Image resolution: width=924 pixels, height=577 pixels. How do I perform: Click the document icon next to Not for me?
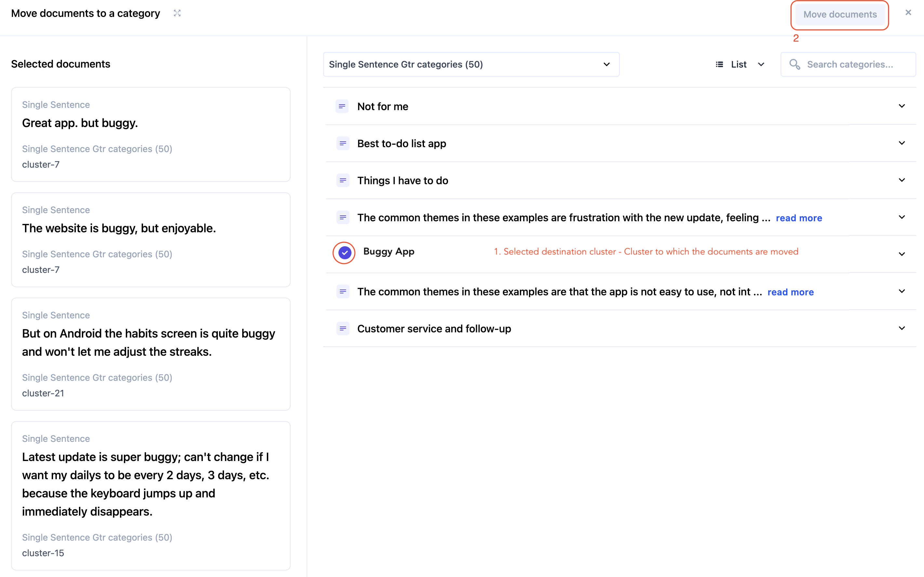pyautogui.click(x=342, y=106)
